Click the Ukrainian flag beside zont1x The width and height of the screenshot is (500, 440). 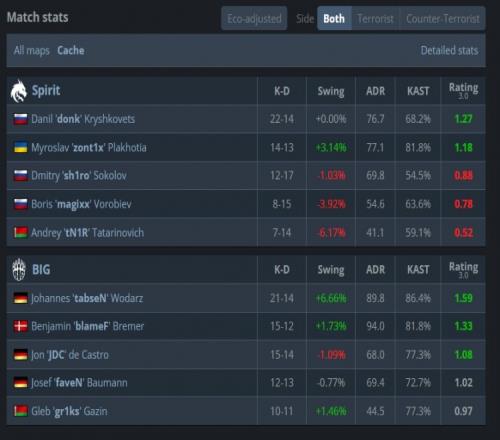click(21, 147)
